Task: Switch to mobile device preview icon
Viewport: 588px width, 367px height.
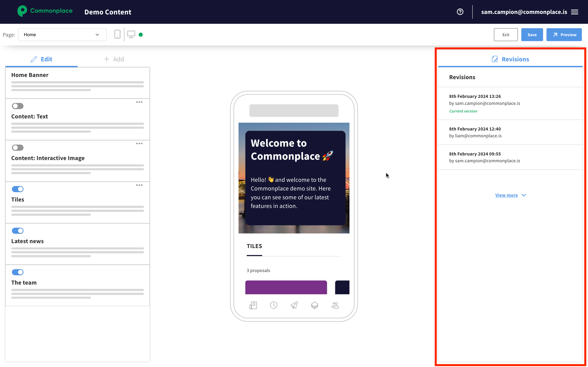Action: click(x=117, y=34)
